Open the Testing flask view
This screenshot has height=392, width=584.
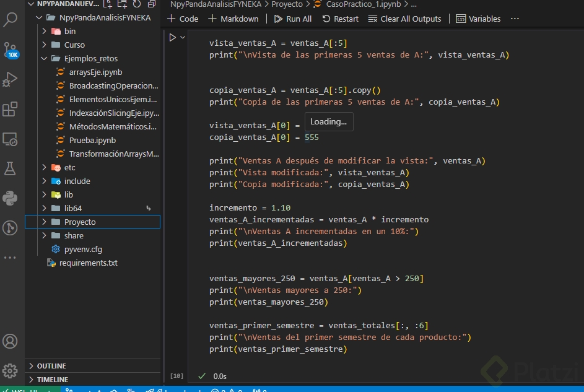point(11,168)
